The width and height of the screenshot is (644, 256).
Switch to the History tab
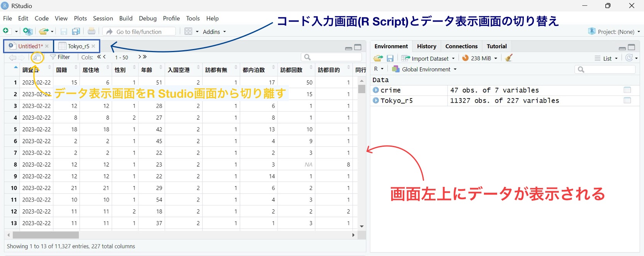tap(426, 46)
